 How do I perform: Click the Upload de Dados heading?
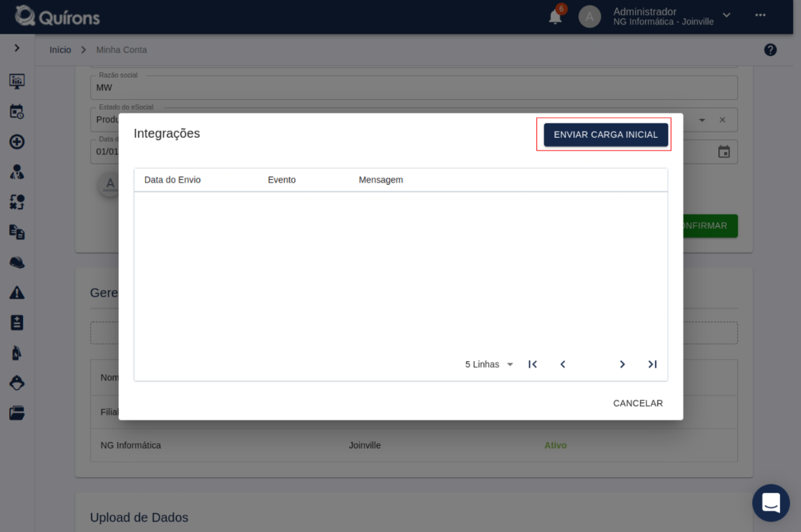(139, 517)
